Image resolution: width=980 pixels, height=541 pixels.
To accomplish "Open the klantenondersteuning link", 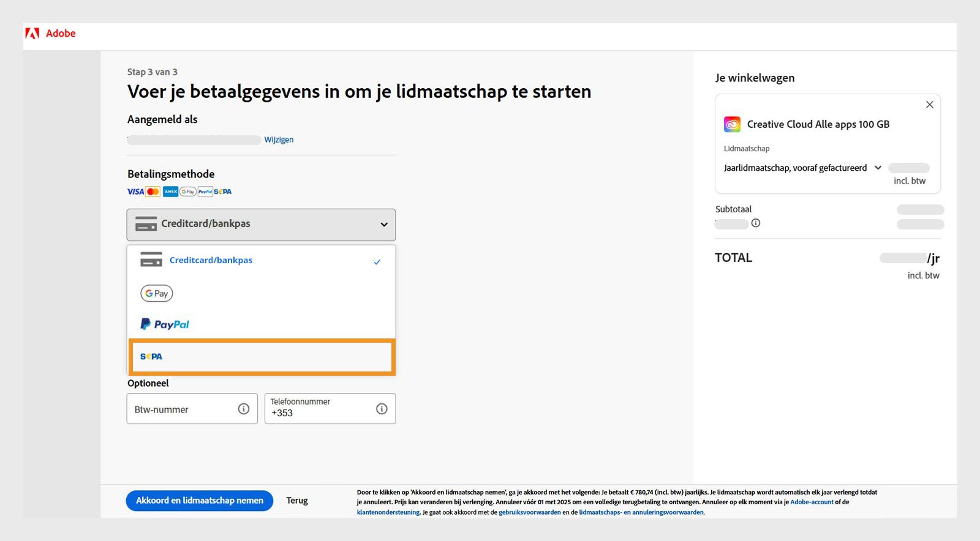I will 388,512.
